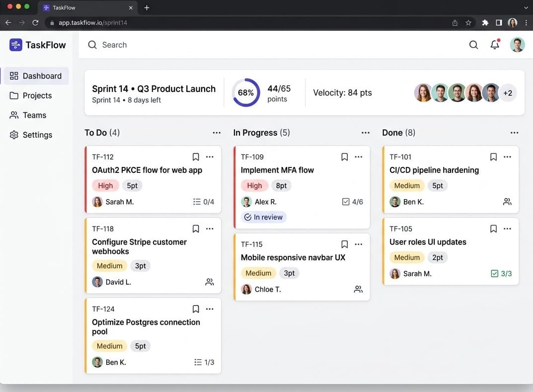Open the 1/3 subtask list on TF-124
This screenshot has height=392, width=533.
204,362
